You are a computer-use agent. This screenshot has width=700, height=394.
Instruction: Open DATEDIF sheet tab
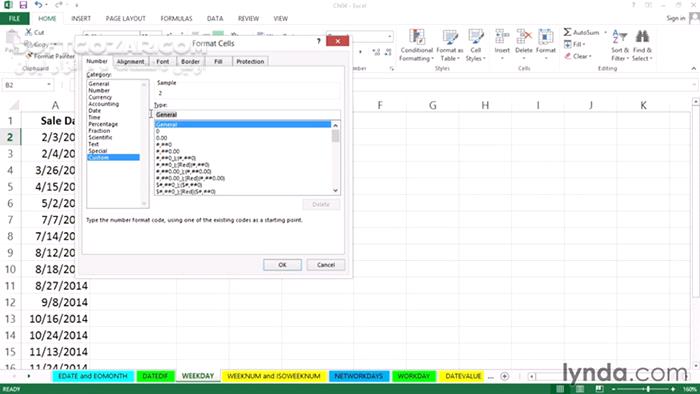click(x=155, y=376)
